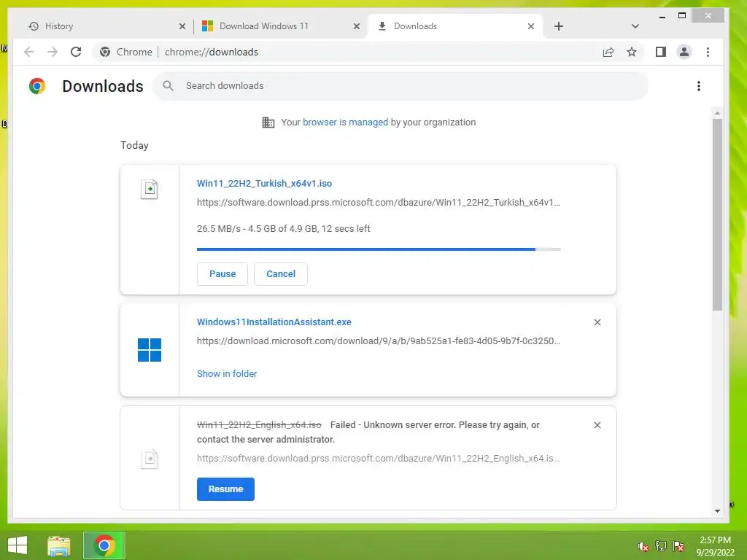Click the failed English ISO file icon
Screen dimensions: 747x560
(x=150, y=459)
